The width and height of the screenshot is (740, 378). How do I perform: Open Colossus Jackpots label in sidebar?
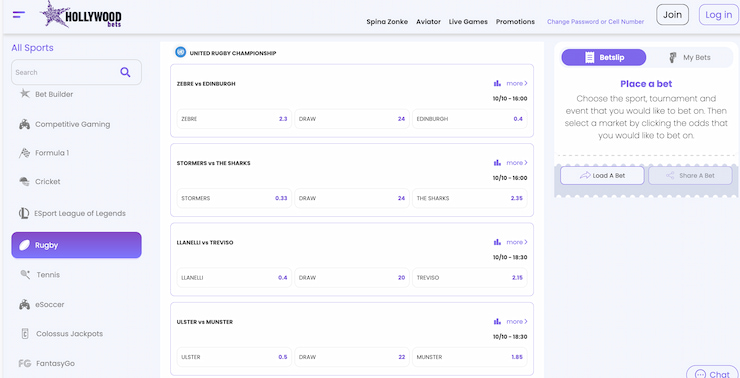69,334
